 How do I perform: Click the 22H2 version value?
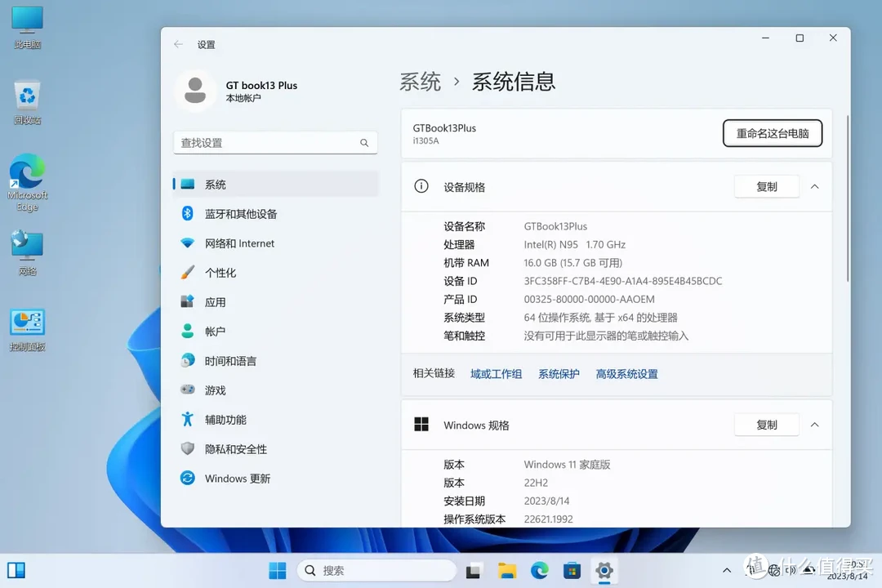536,483
